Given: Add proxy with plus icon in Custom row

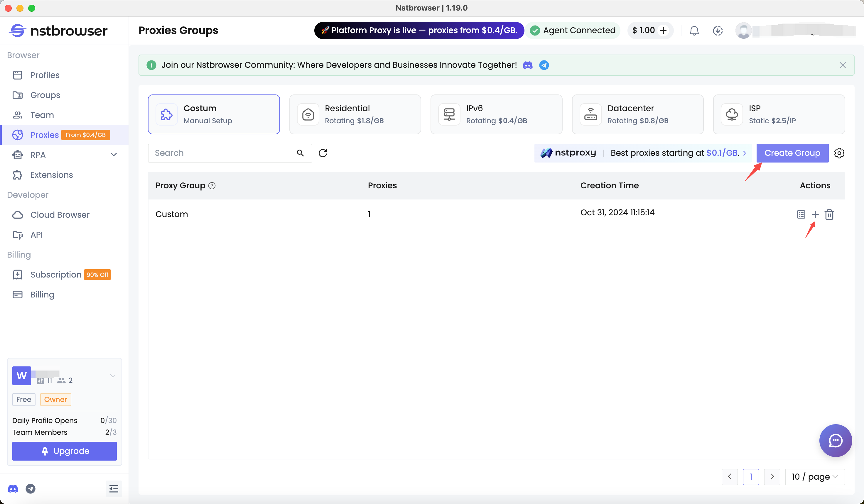Looking at the screenshot, I should pyautogui.click(x=815, y=214).
